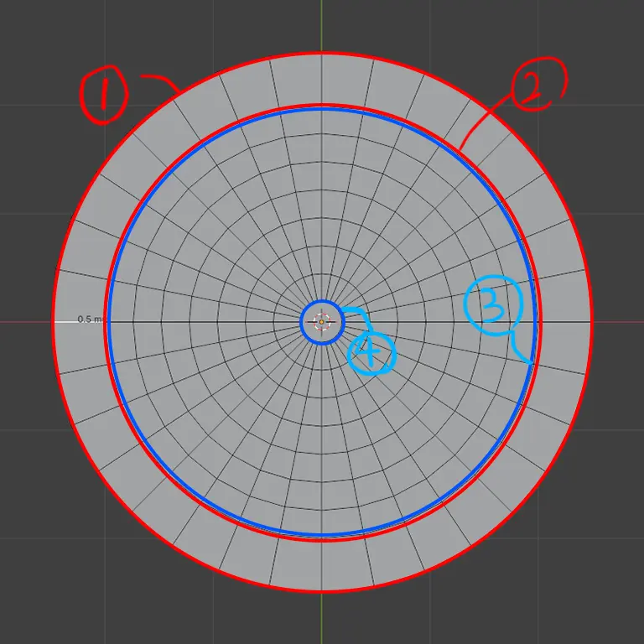Click the blue circled number 3 annotation

click(x=492, y=305)
